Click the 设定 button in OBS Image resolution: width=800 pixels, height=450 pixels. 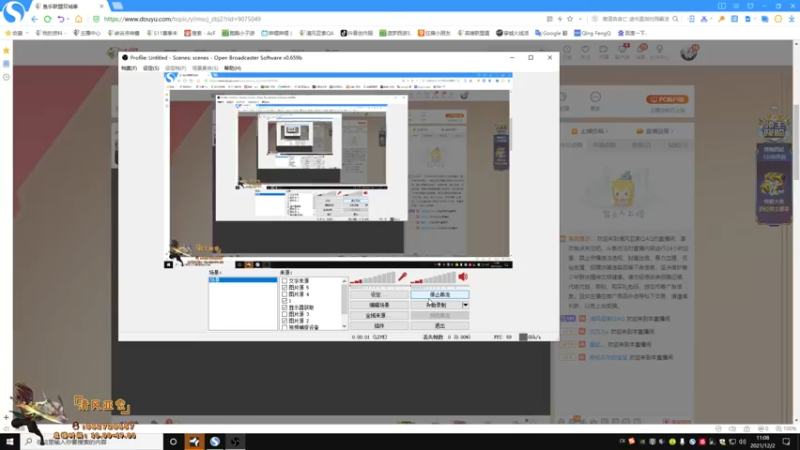(379, 295)
